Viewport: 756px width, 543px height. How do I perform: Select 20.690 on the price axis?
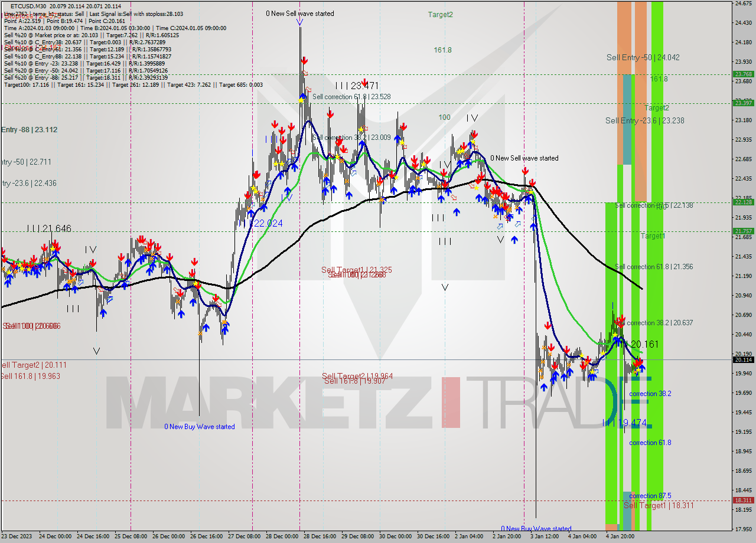tap(743, 315)
